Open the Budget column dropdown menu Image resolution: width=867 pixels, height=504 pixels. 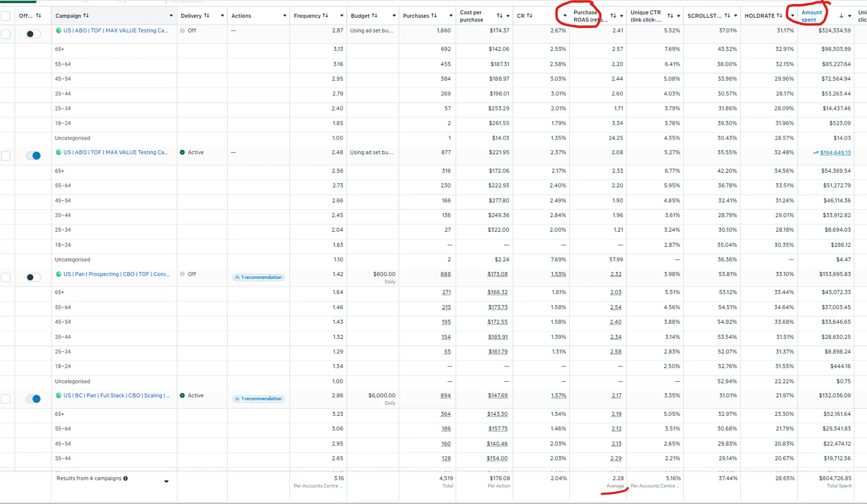(x=394, y=16)
